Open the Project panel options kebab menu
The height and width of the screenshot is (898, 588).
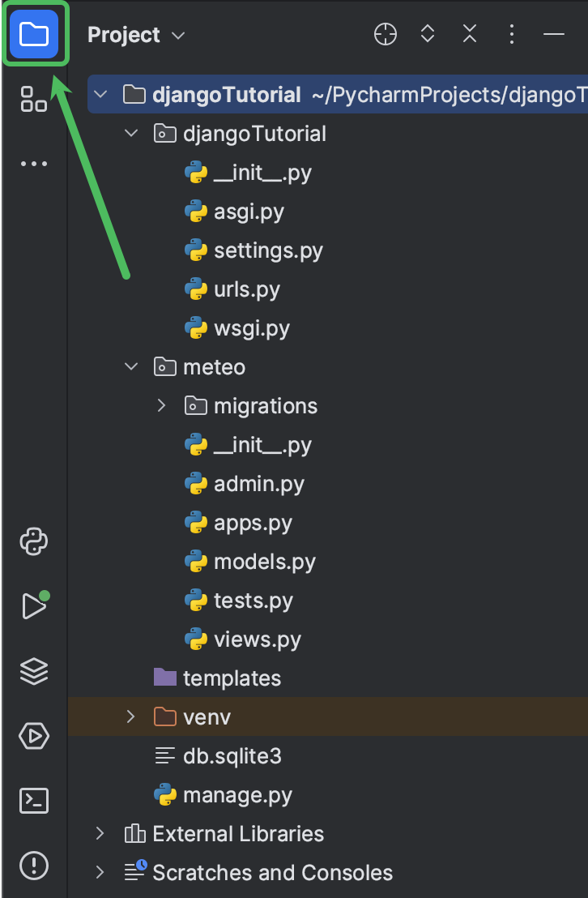511,34
